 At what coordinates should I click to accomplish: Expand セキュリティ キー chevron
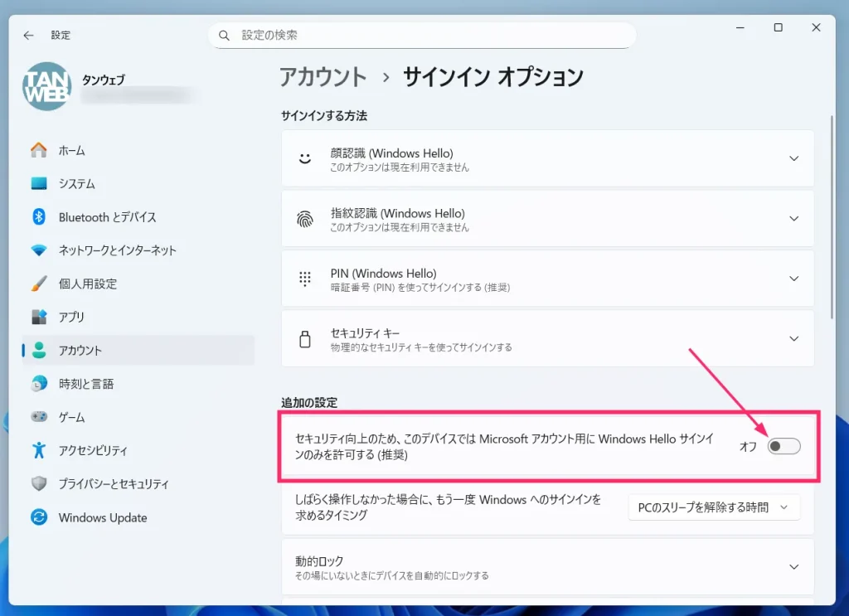click(793, 339)
